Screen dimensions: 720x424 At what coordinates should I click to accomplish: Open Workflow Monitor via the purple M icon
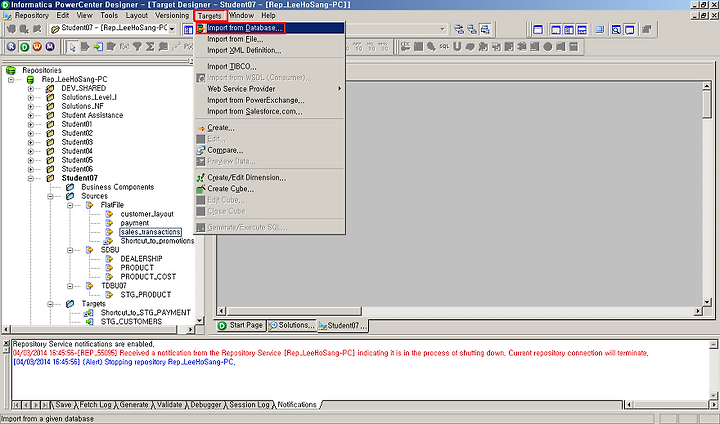50,47
